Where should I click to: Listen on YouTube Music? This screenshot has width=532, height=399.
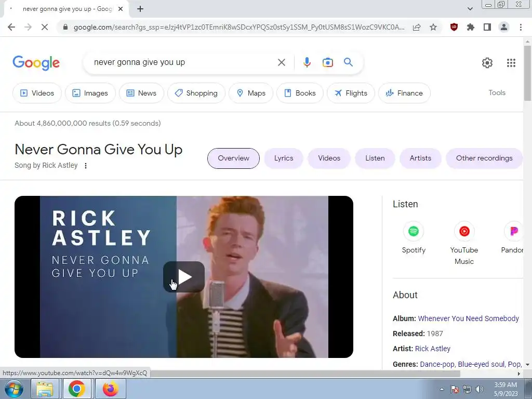click(x=464, y=243)
